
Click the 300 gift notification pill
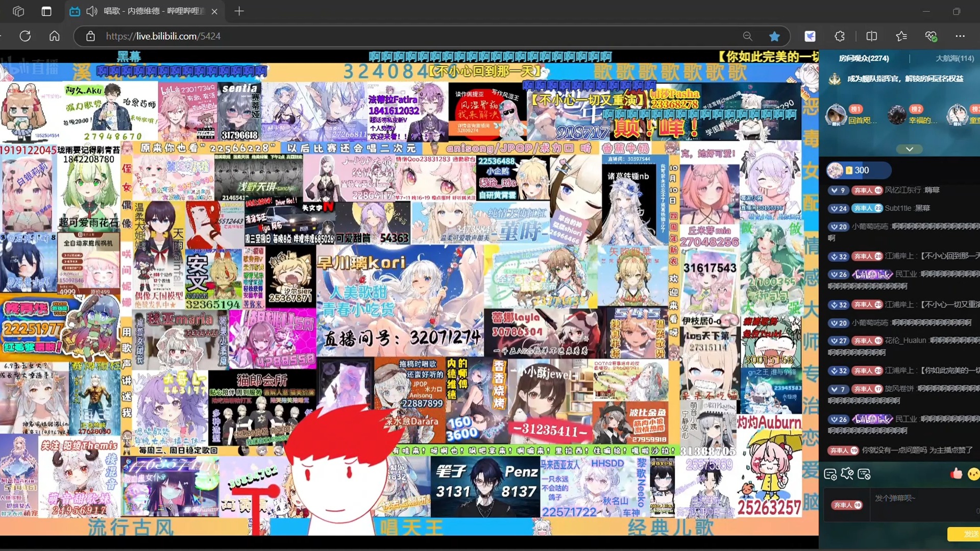click(x=859, y=170)
